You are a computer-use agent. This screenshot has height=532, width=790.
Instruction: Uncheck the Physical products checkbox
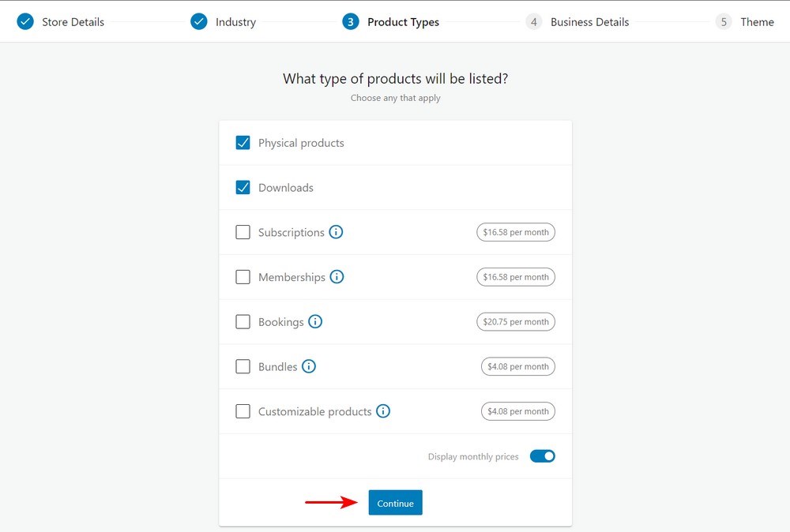pos(243,143)
